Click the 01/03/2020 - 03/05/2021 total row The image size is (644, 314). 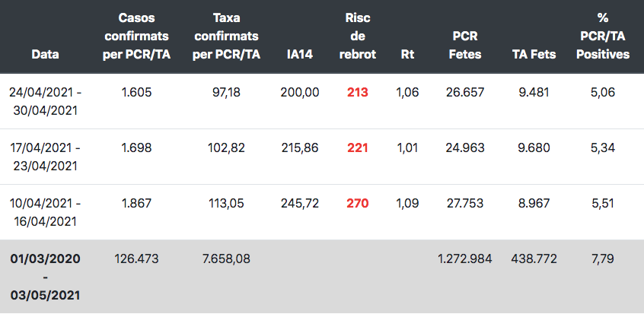pos(46,277)
